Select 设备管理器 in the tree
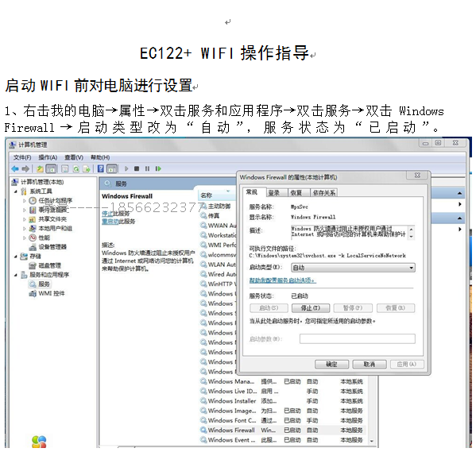The width and height of the screenshot is (476, 452). pos(52,247)
